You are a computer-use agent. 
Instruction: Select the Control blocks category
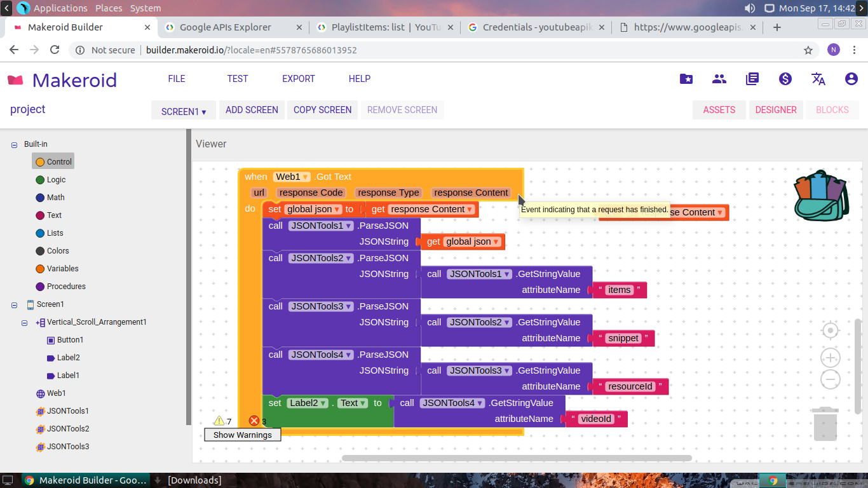tap(53, 162)
